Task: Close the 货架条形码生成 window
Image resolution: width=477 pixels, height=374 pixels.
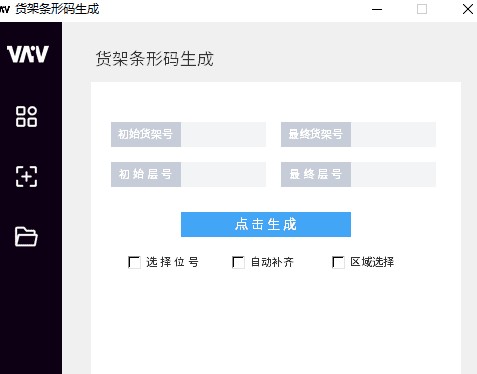Action: [468, 9]
